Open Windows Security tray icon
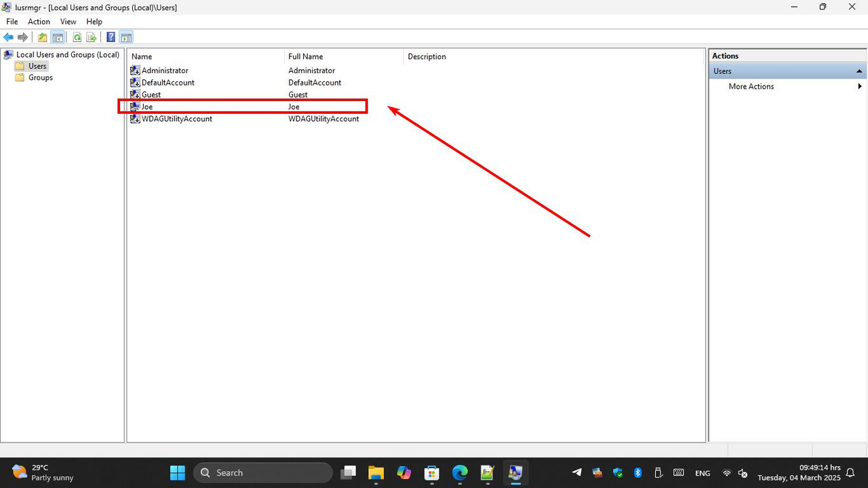The height and width of the screenshot is (488, 868). click(617, 472)
